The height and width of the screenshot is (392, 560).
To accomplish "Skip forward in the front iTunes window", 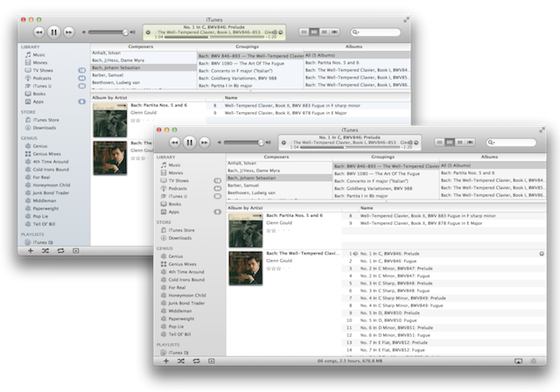I will (x=204, y=143).
